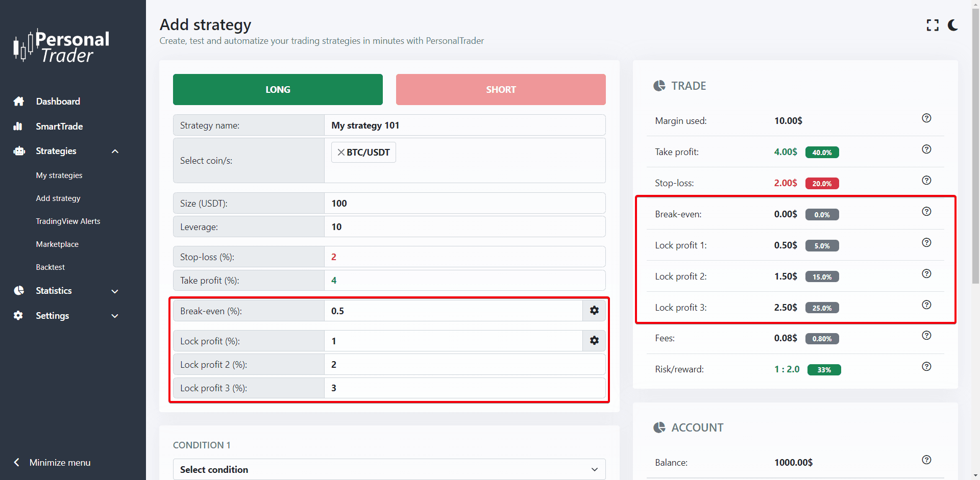
Task: Show help for Risk/reward
Action: [926, 367]
